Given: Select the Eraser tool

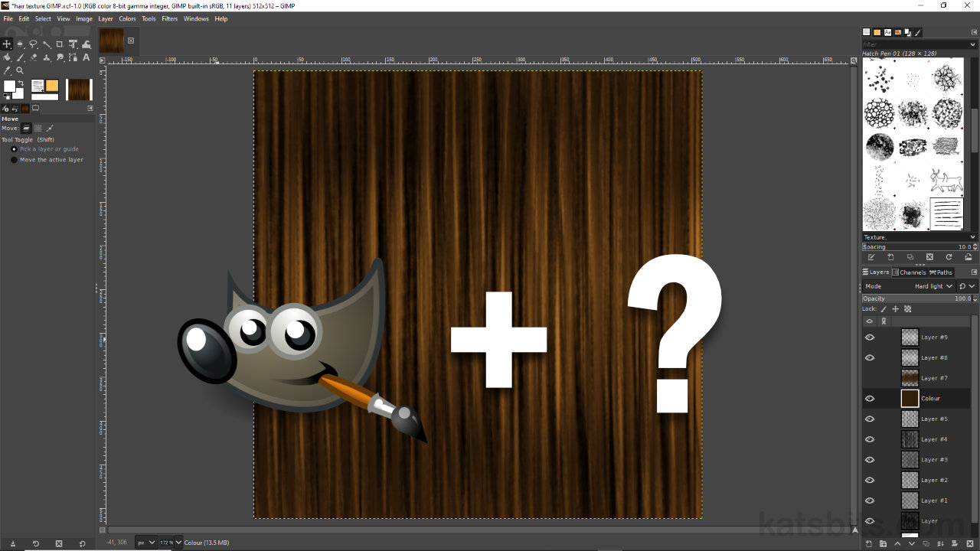Looking at the screenshot, I should tap(33, 57).
